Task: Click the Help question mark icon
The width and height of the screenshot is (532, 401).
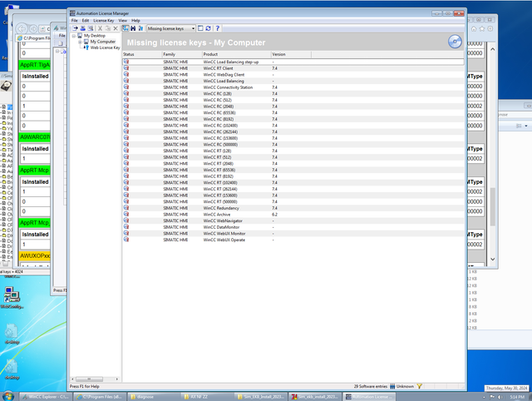Action: 218,28
